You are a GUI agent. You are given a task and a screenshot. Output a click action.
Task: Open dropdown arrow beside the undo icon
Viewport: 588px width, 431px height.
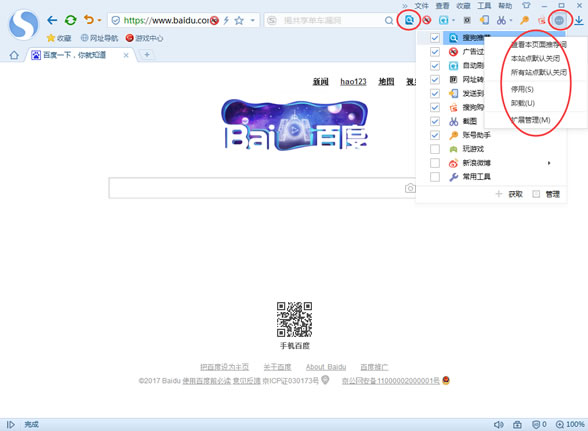99,20
